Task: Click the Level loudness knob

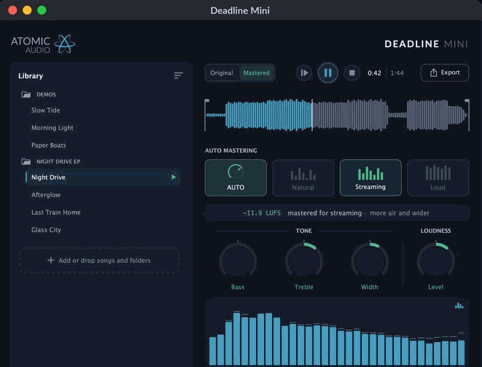Action: (x=436, y=260)
